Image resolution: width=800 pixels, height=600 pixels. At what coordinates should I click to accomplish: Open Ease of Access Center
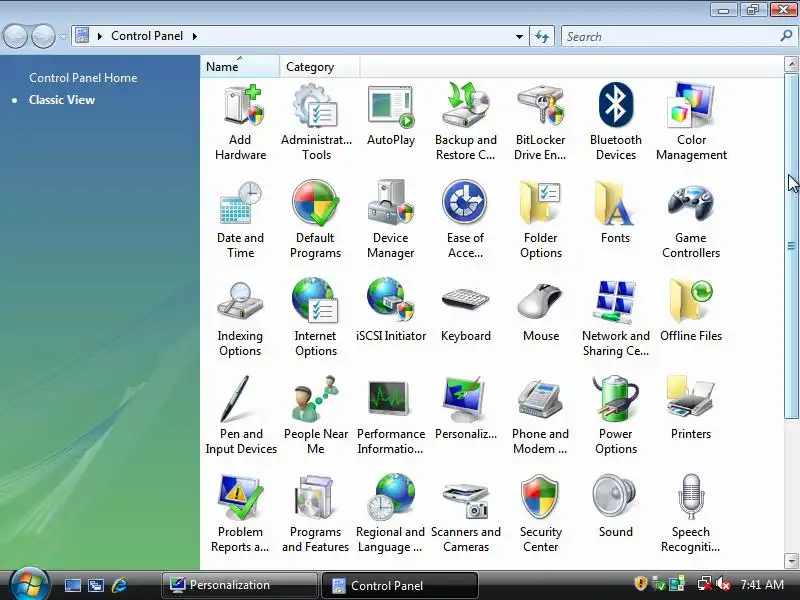click(465, 220)
